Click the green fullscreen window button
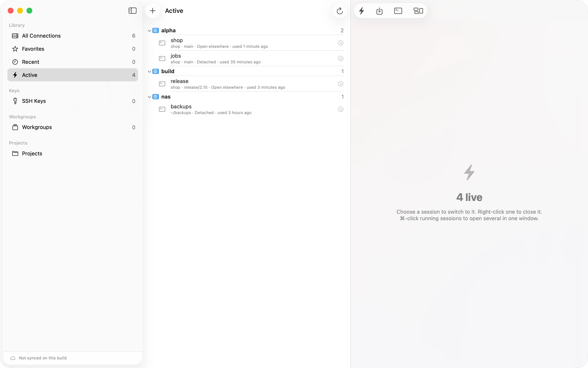 [29, 11]
